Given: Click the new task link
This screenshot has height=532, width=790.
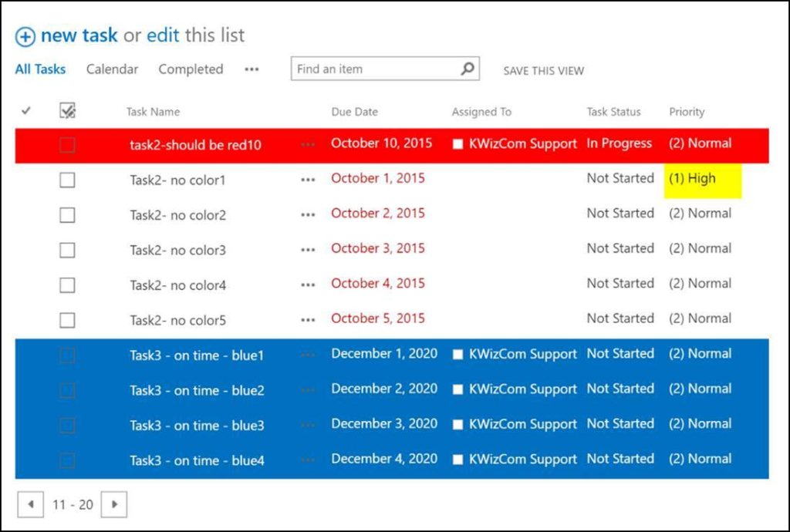Looking at the screenshot, I should [79, 35].
